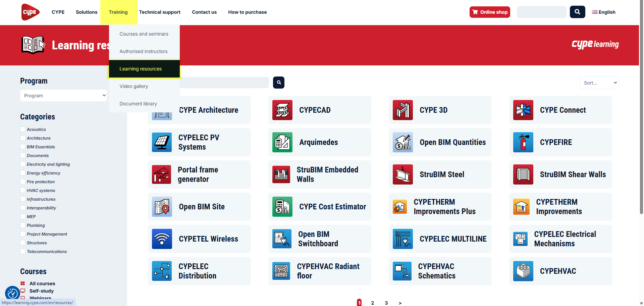
Task: Click the CYPECAD program icon
Action: click(282, 110)
